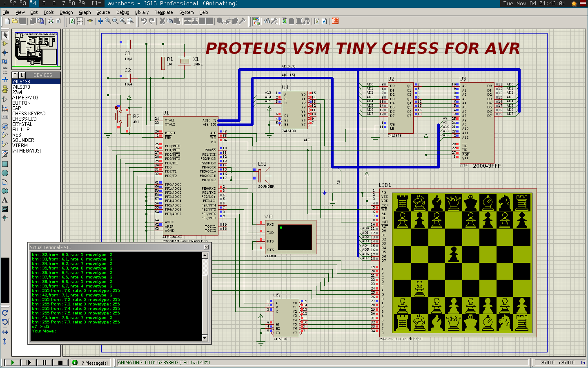Print the schematic via printer icon

[x=51, y=21]
